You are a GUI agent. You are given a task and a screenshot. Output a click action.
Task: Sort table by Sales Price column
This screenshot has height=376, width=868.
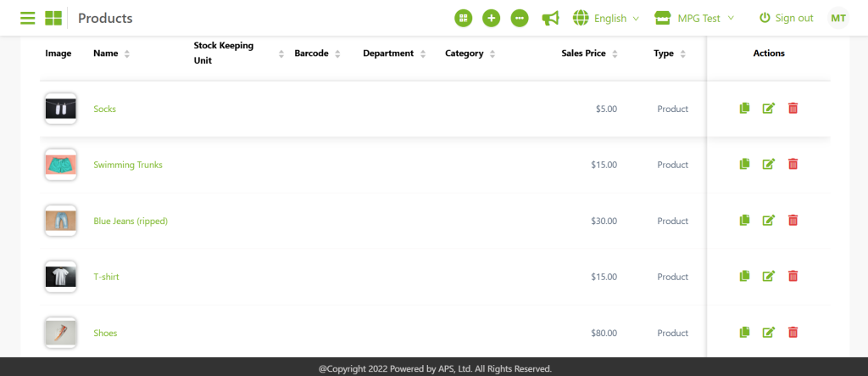(615, 53)
